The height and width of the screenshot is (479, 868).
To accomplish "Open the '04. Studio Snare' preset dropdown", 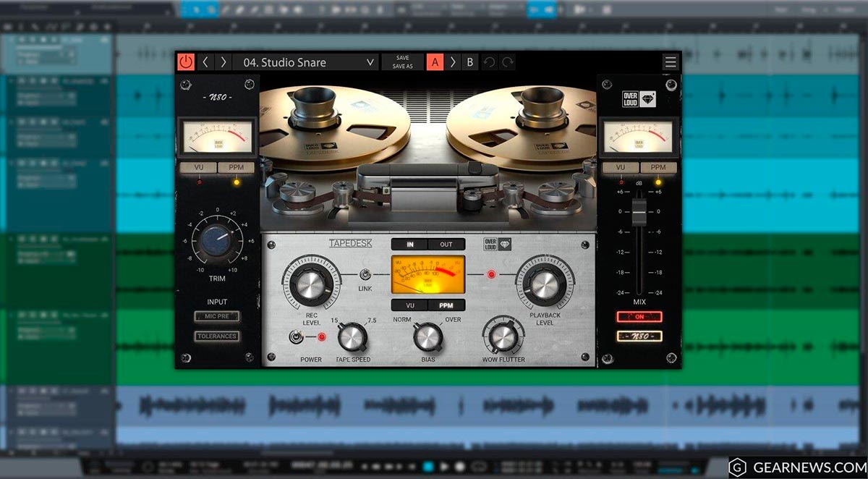I will [307, 62].
